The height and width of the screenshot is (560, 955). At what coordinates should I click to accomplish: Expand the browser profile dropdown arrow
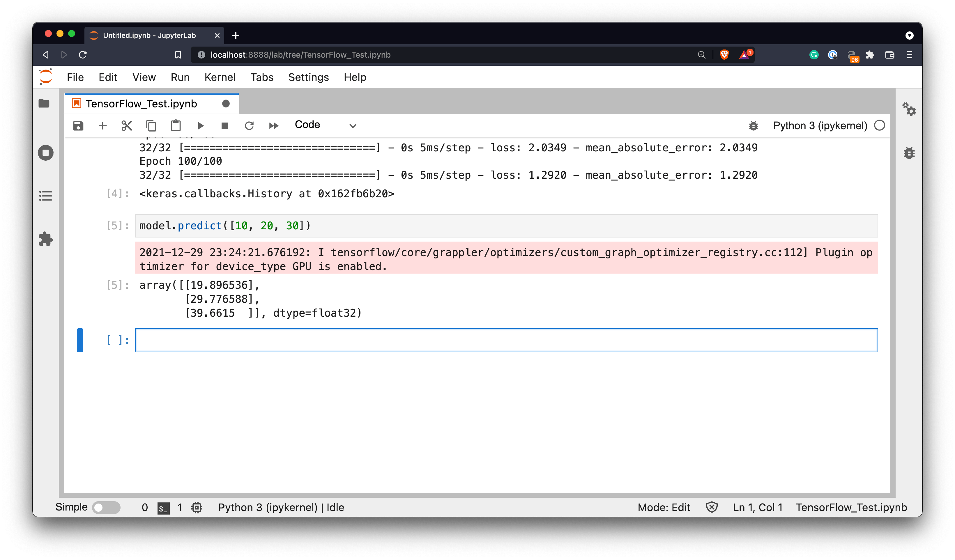909,36
